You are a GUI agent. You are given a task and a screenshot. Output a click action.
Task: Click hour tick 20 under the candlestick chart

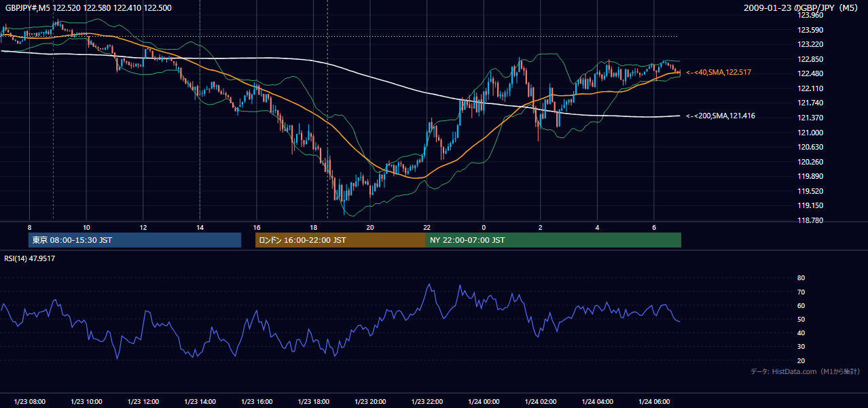click(370, 227)
